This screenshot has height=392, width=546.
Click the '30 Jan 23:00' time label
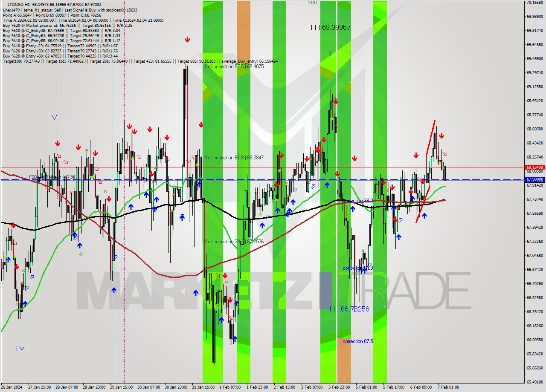click(176, 387)
